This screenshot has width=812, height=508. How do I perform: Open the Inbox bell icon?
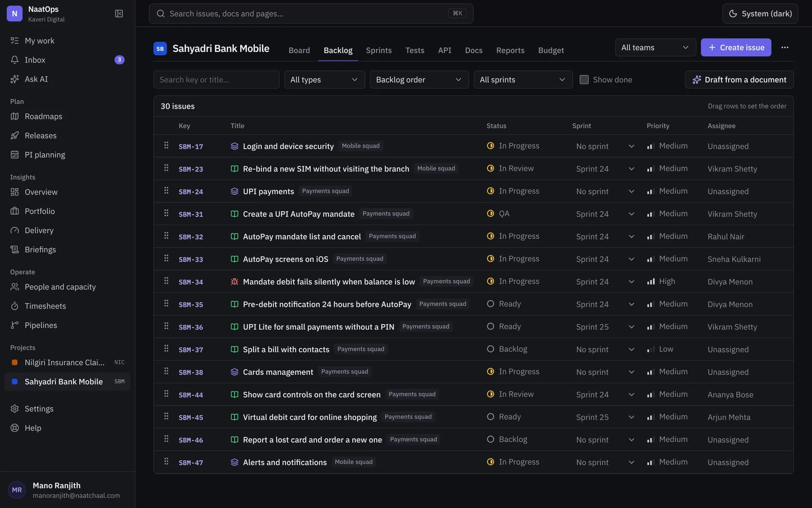[x=15, y=60]
